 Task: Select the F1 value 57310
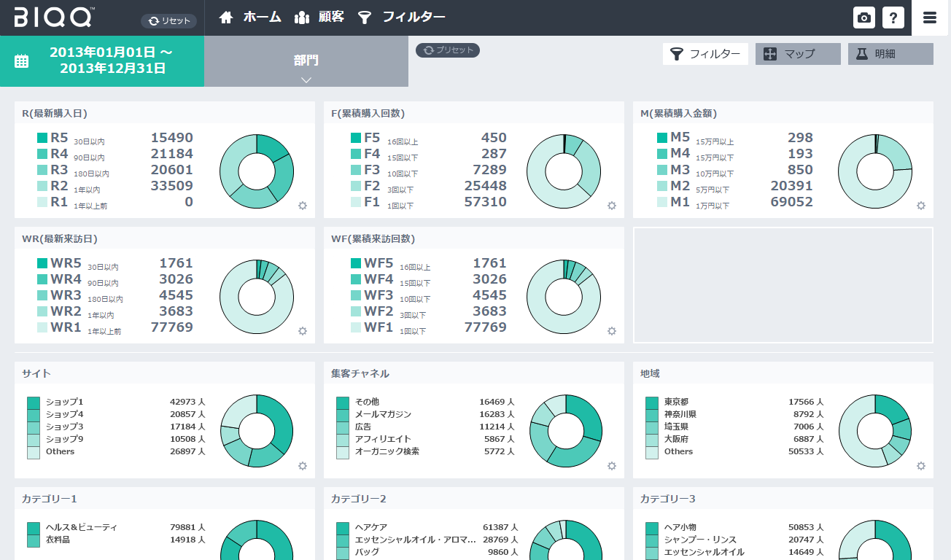486,202
